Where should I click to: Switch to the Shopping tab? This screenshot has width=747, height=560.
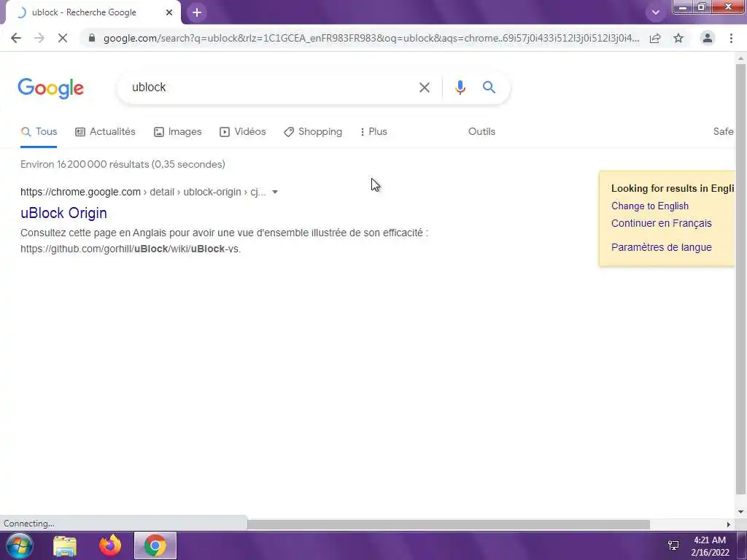click(313, 132)
